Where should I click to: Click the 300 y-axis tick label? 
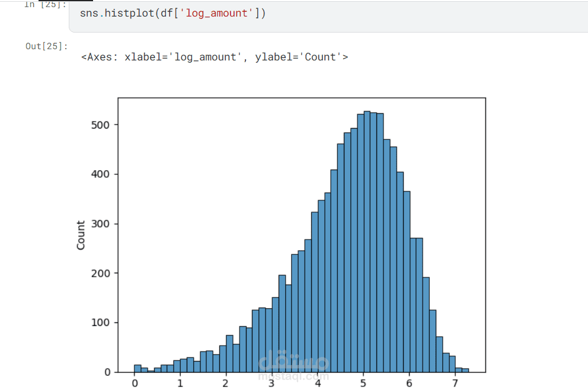point(100,224)
